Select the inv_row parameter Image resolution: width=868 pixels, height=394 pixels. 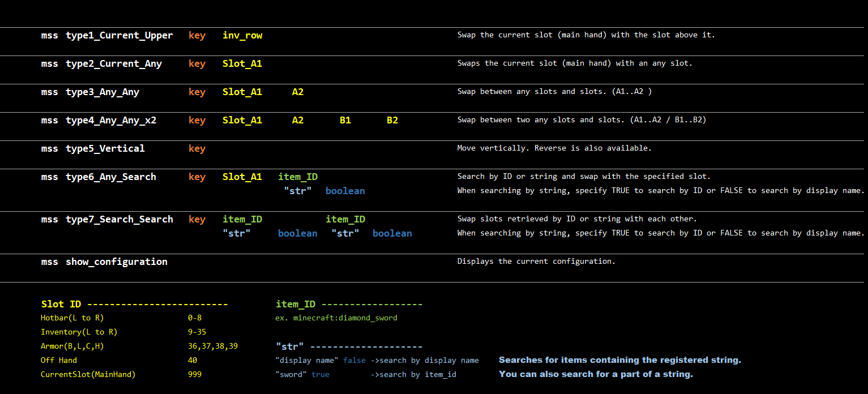(x=242, y=35)
